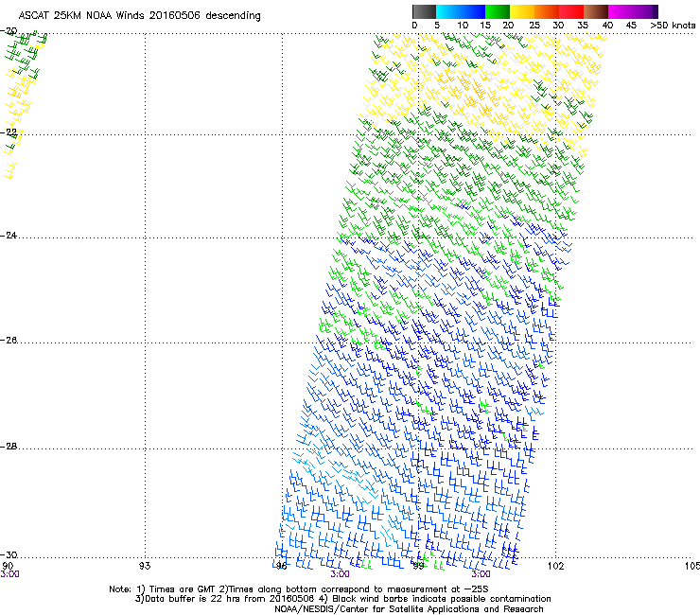Click the orange wind barbs cluster near -21 latitude

pyautogui.click(x=473, y=94)
